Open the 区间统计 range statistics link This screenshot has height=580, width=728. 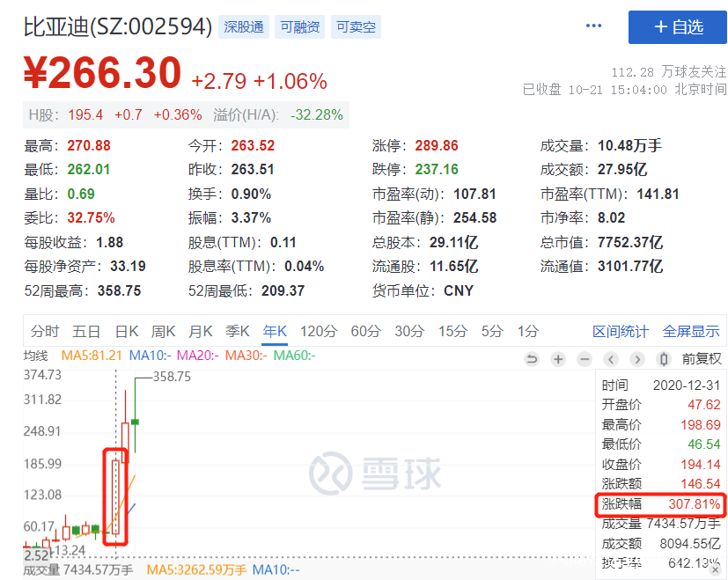621,332
